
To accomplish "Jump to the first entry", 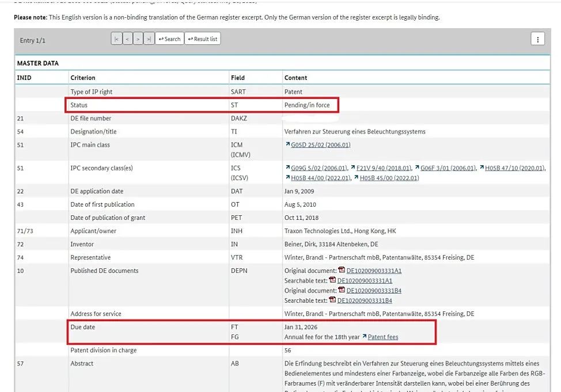I will click(x=116, y=39).
